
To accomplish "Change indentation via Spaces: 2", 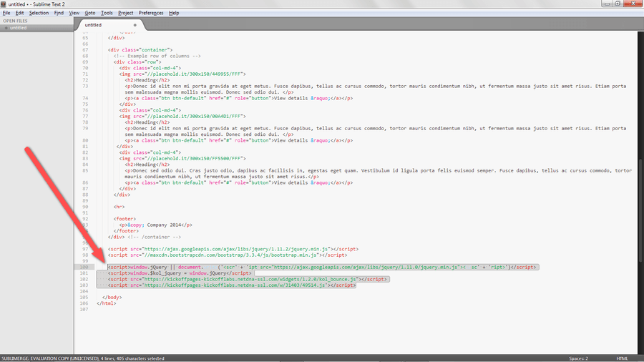I will (x=578, y=358).
